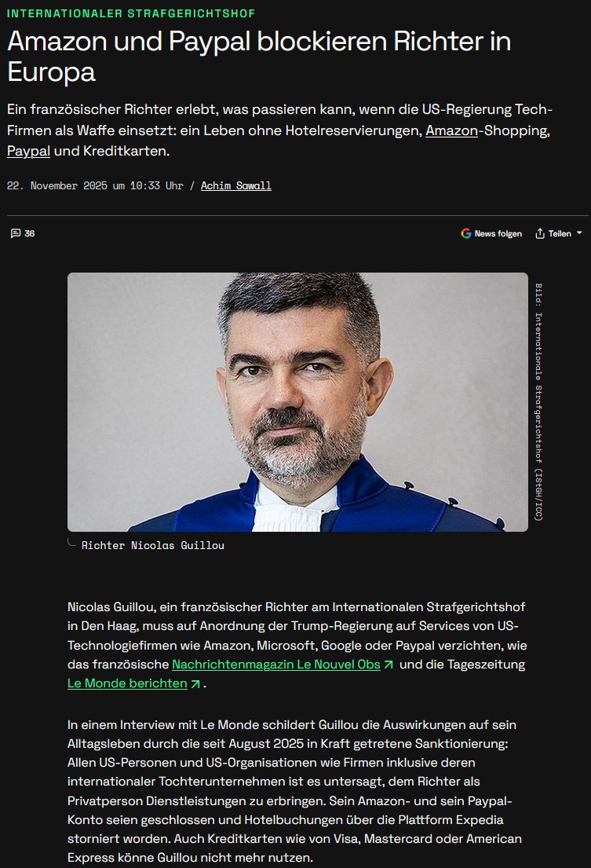The image size is (591, 868).
Task: Click the photo of Richter Nicolas Guillou
Action: tap(297, 402)
